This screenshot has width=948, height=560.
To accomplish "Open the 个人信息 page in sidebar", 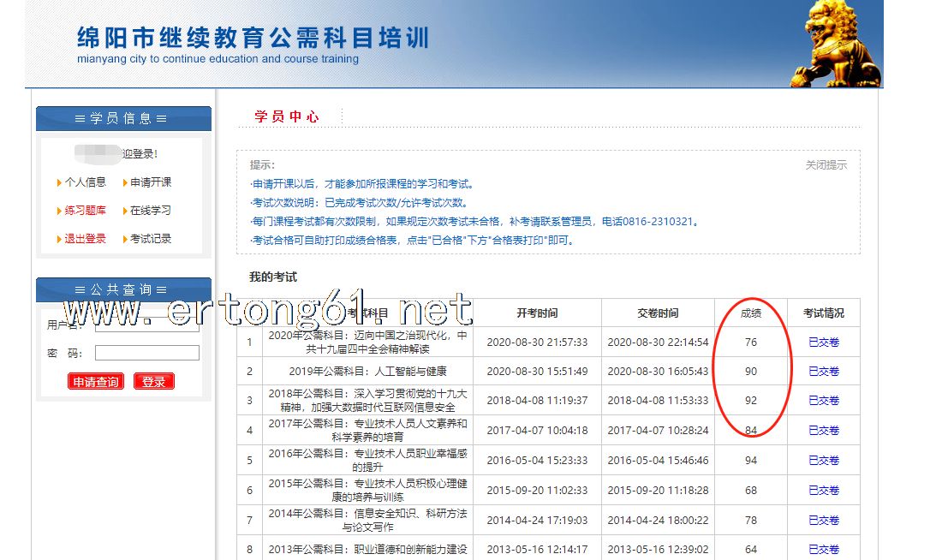I will (x=85, y=182).
